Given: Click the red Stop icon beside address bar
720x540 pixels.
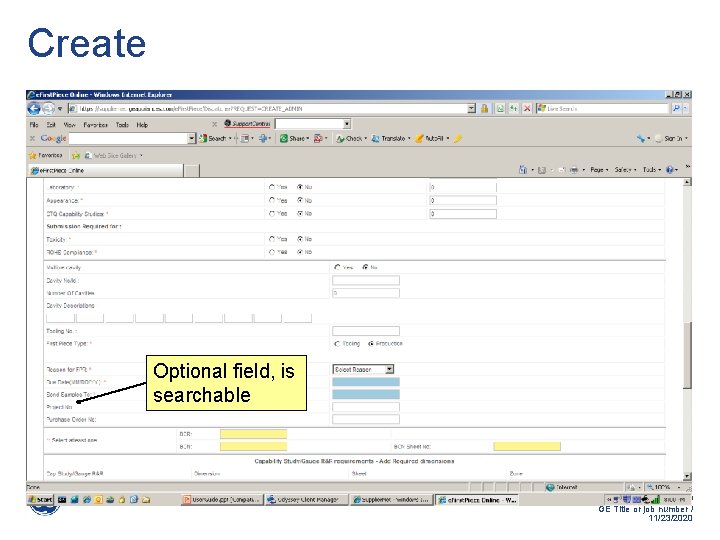Looking at the screenshot, I should pos(527,108).
